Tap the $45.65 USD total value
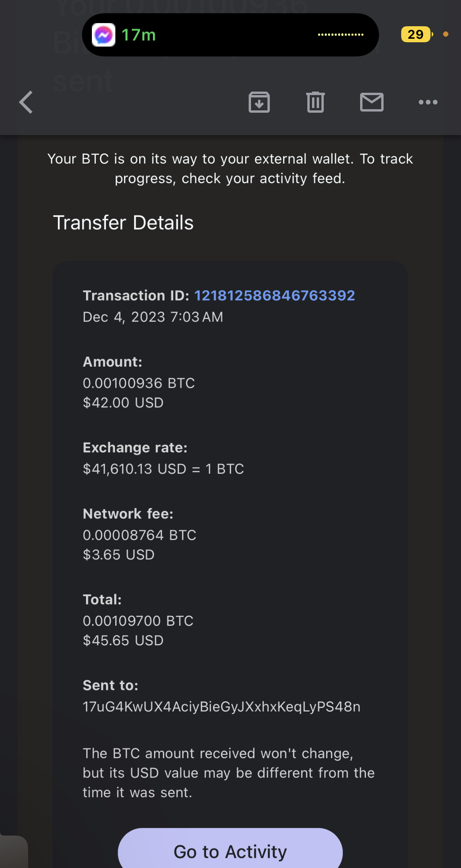Screen dimensions: 461x868 (123, 641)
